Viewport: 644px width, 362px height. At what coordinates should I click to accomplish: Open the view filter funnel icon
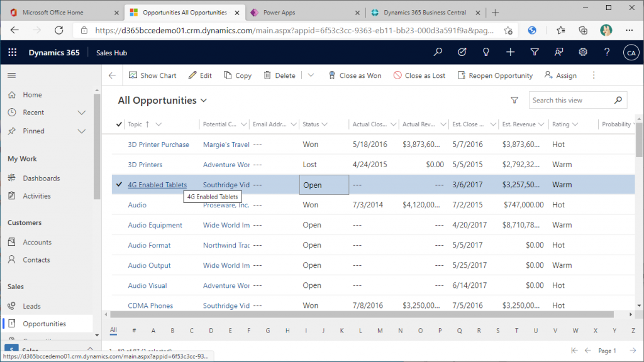[x=514, y=100]
